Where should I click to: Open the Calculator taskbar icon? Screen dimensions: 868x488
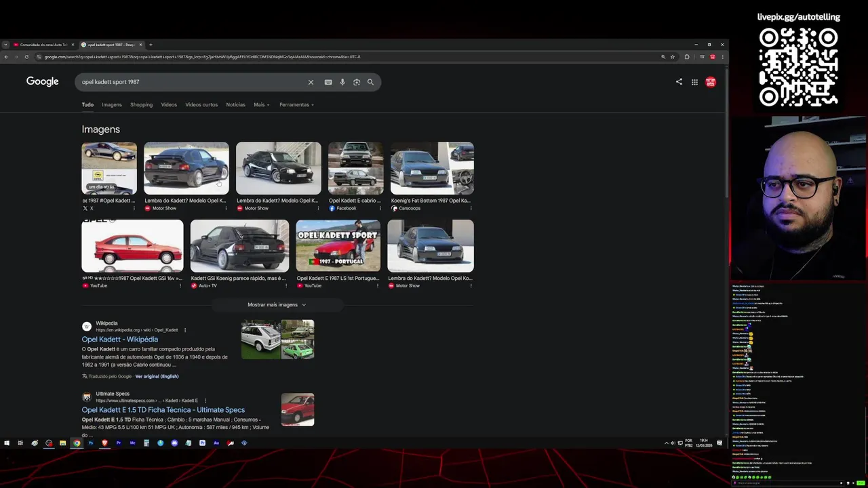coord(146,443)
